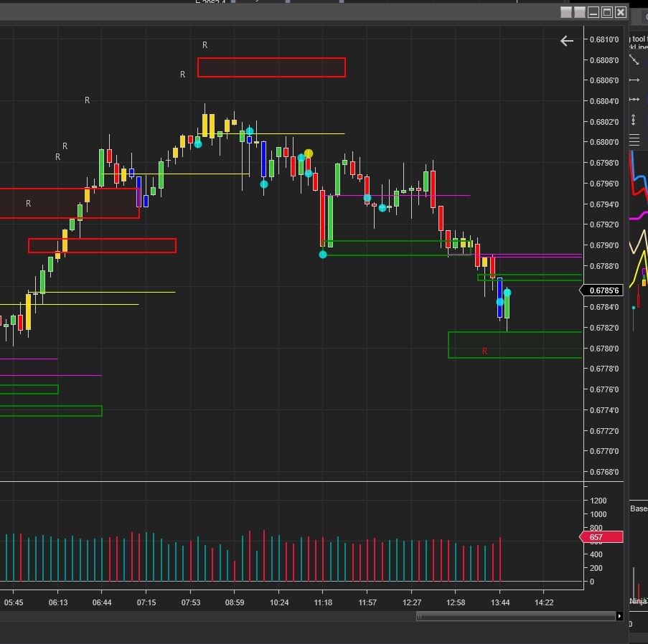Select the horizontal parallel lines tool
Viewport: 648px width, 644px height.
[x=634, y=140]
